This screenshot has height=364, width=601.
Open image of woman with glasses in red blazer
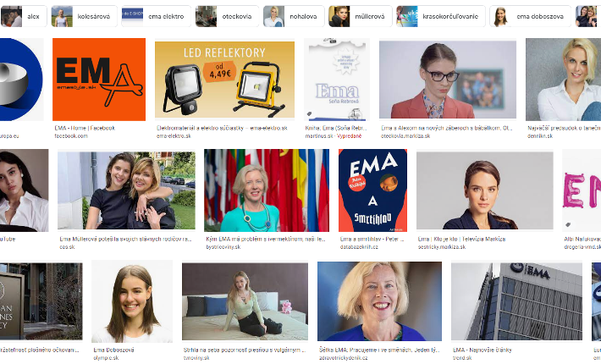448,80
